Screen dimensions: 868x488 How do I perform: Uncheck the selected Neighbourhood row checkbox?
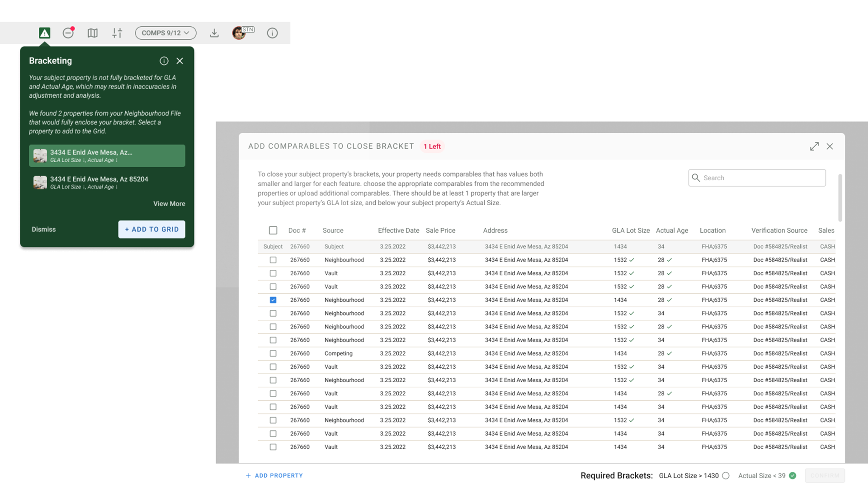(273, 300)
